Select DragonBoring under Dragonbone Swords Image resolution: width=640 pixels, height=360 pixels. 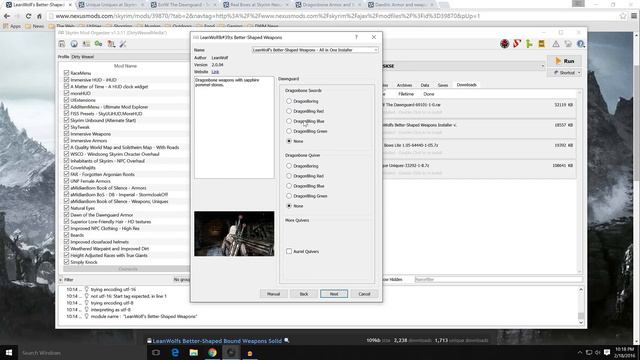coord(289,101)
